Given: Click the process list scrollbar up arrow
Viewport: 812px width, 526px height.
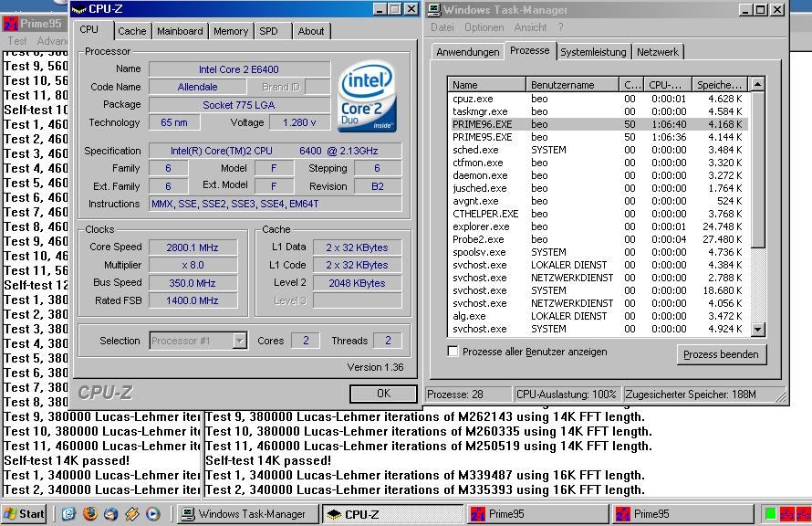Looking at the screenshot, I should [x=757, y=85].
